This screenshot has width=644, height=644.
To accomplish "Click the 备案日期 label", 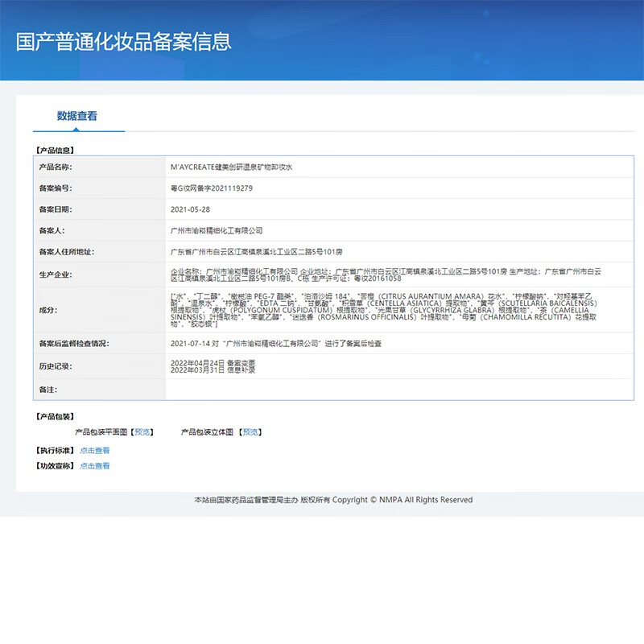I will [x=56, y=209].
